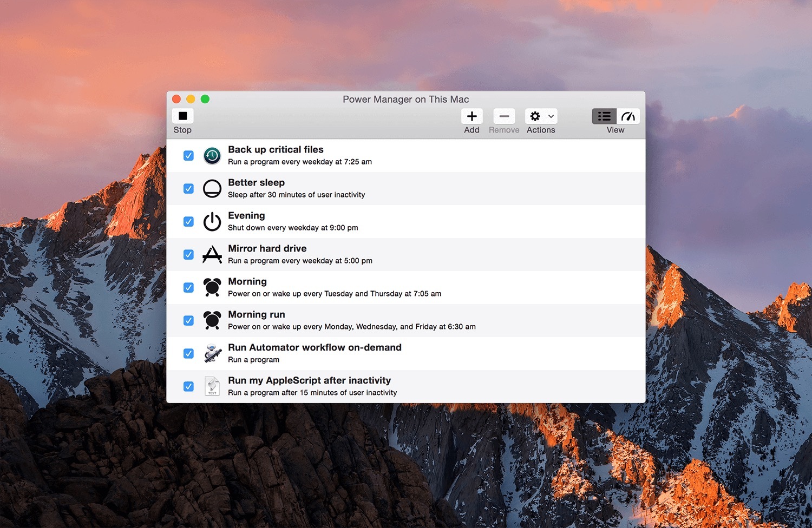
Task: Toggle Run my AppleScript after inactivity checkbox
Action: [x=188, y=387]
